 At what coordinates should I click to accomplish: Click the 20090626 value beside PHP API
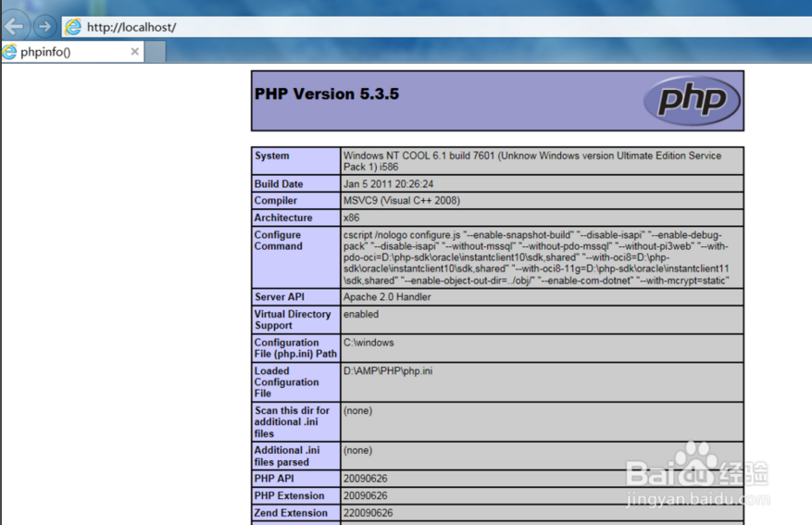[x=366, y=479]
